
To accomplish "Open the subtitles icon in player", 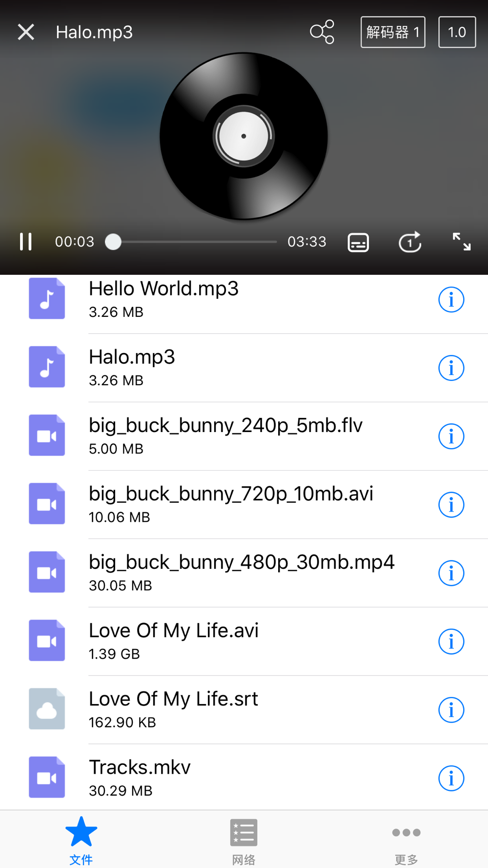I will point(358,242).
